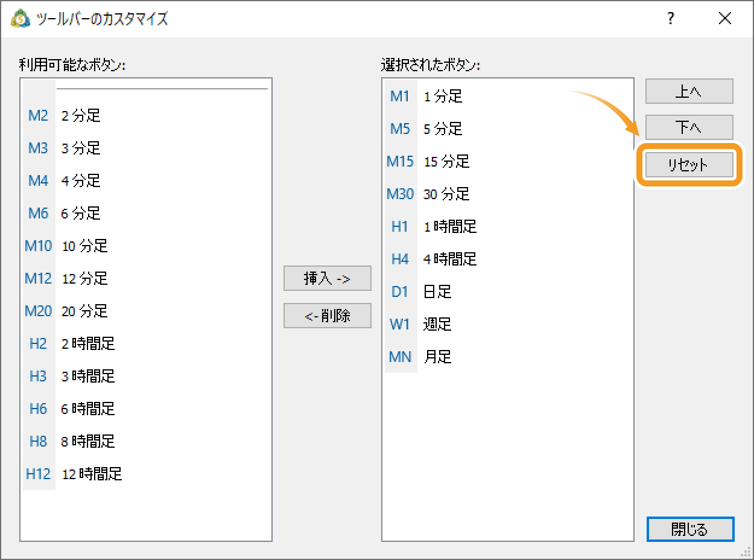Click the MetaTrader icon in title bar
The width and height of the screenshot is (754, 560).
coord(21,18)
